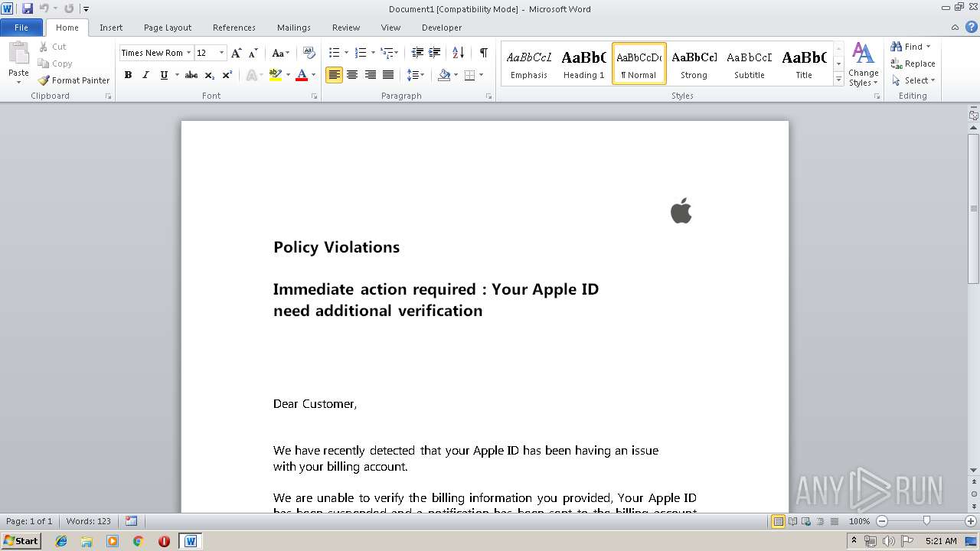Expand the Bullets dropdown arrow
This screenshot has height=551, width=980.
(x=346, y=53)
